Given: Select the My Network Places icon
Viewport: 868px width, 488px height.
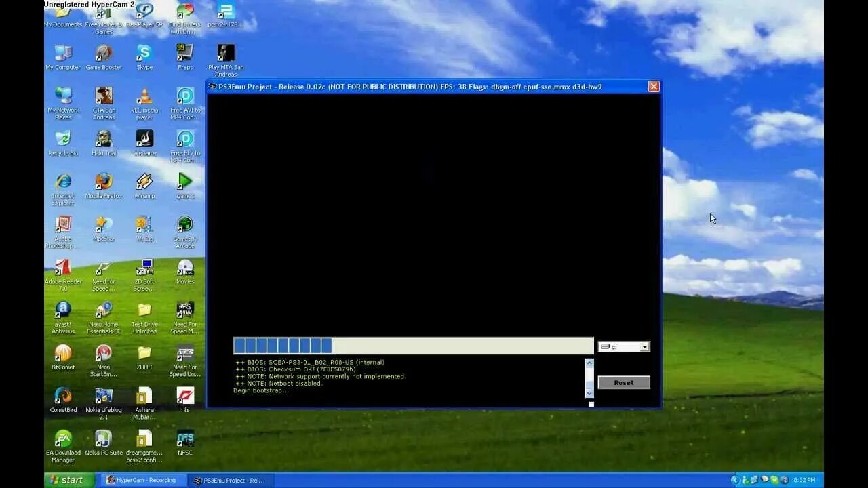Looking at the screenshot, I should click(63, 104).
